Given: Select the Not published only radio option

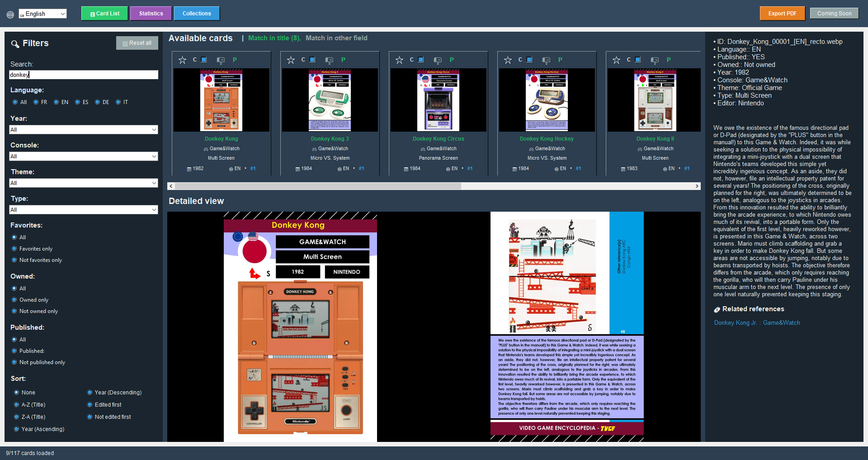Looking at the screenshot, I should click(14, 362).
